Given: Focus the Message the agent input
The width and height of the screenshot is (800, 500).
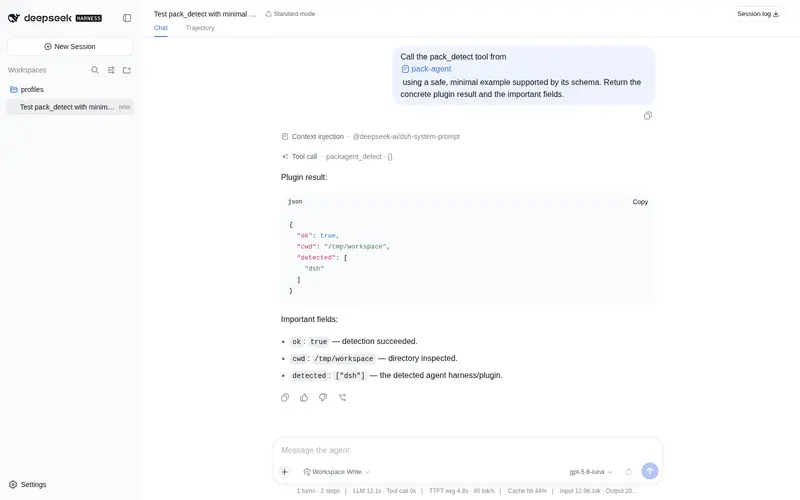Looking at the screenshot, I should coord(467,450).
